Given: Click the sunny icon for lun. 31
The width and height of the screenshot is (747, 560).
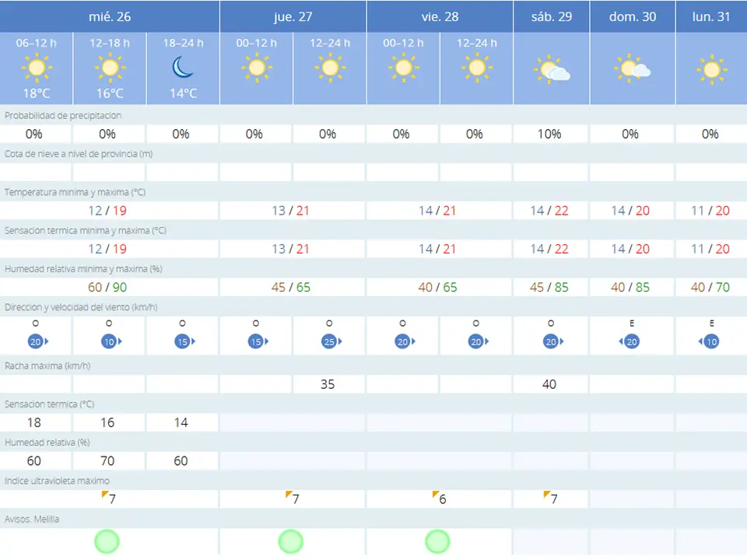Looking at the screenshot, I should click(x=712, y=69).
